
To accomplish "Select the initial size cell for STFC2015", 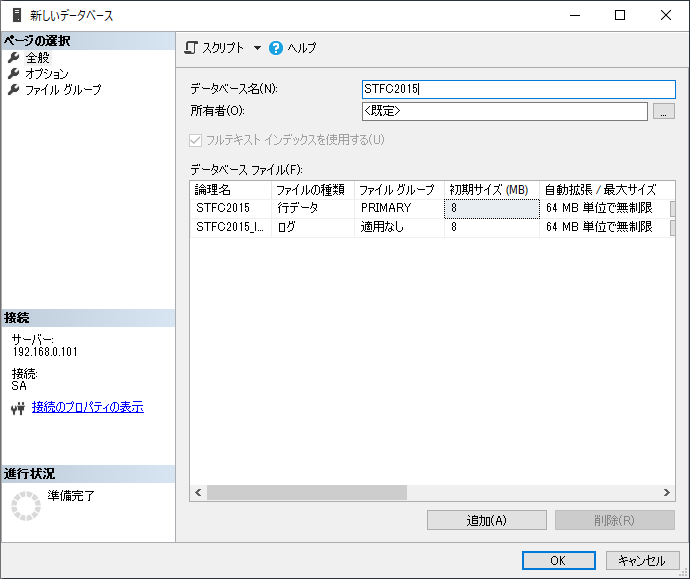I will pos(491,208).
